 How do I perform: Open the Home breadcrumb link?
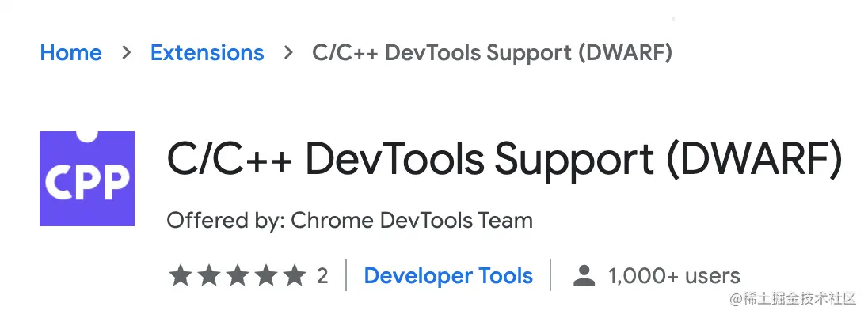(x=70, y=53)
